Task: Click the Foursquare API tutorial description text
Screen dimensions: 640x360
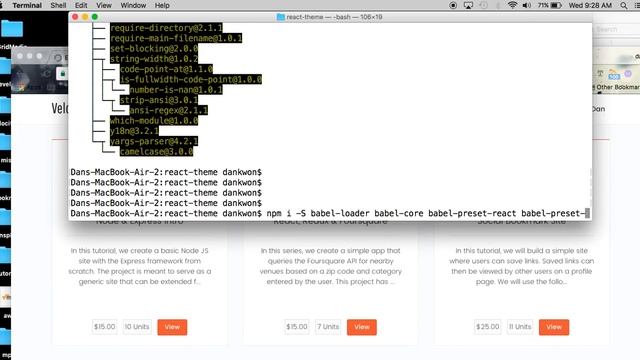Action: [331, 266]
